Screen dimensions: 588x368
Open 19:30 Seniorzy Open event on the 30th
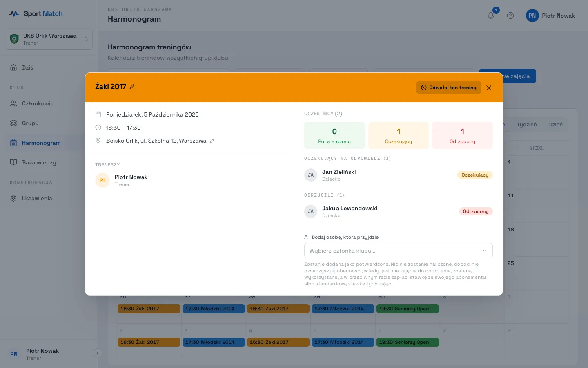coord(408,309)
